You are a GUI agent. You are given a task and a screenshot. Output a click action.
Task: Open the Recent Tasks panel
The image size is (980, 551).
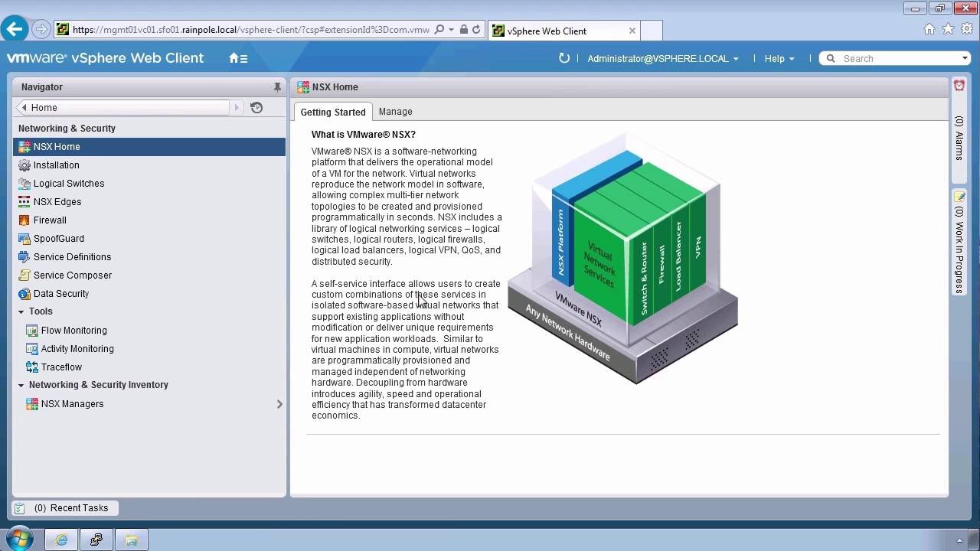coord(65,508)
